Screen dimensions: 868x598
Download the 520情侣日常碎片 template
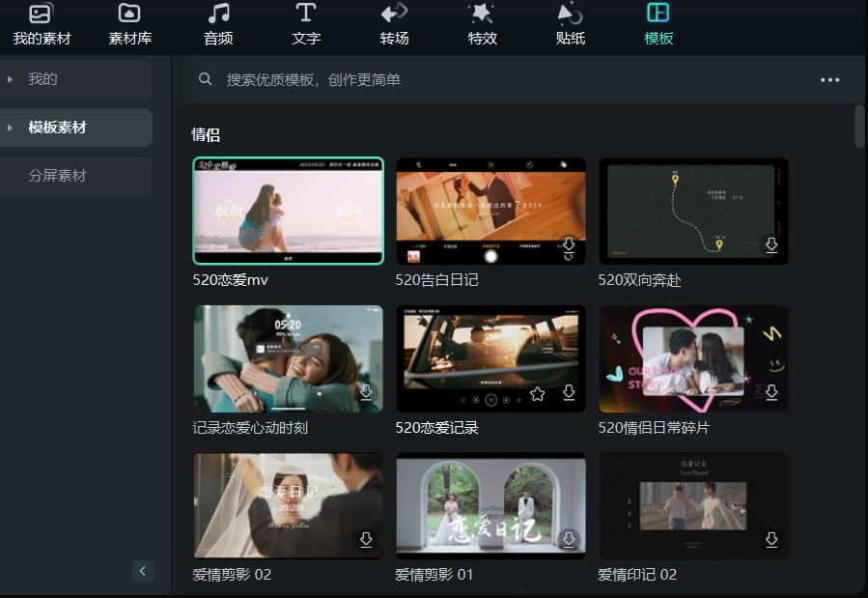tap(771, 392)
